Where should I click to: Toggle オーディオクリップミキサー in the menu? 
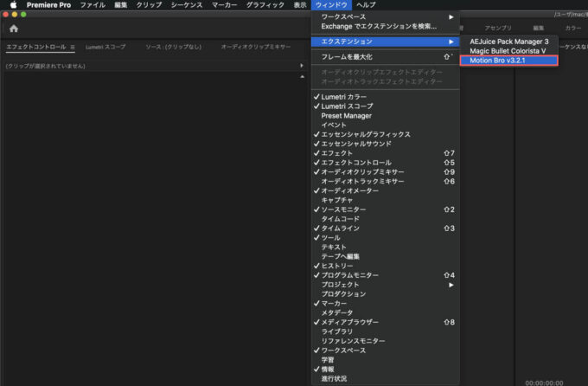click(385, 172)
